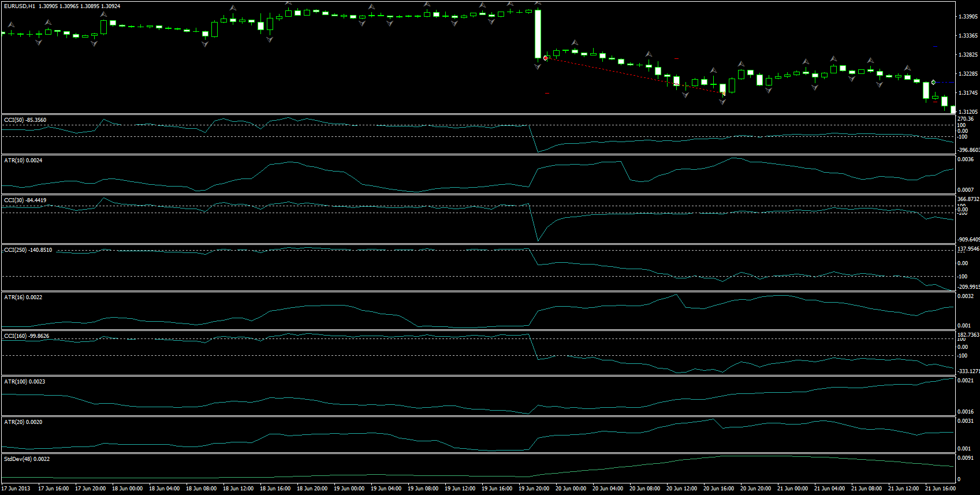Click the orange trade-close marker on chart
Screen dimensions: 980x495
click(x=724, y=93)
